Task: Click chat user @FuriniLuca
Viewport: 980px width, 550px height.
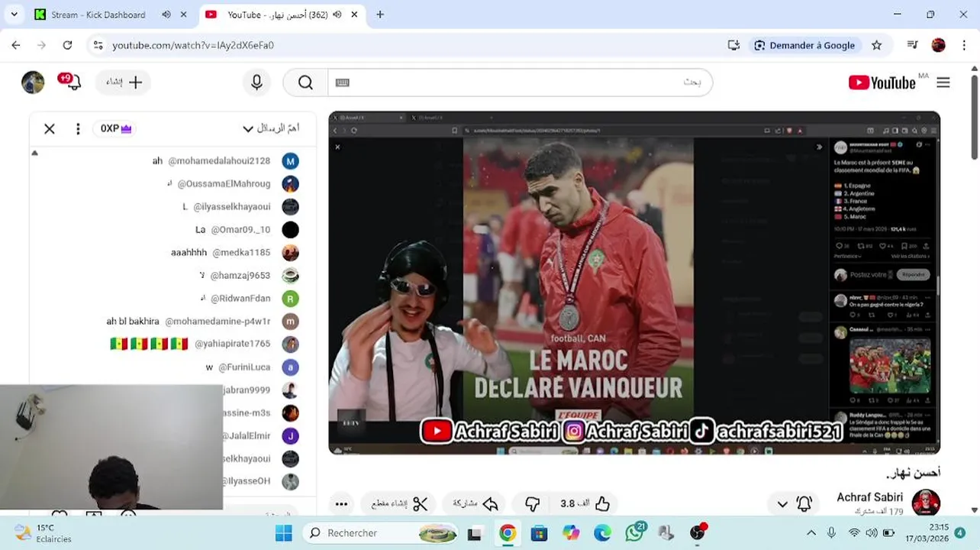Action: 244,367
